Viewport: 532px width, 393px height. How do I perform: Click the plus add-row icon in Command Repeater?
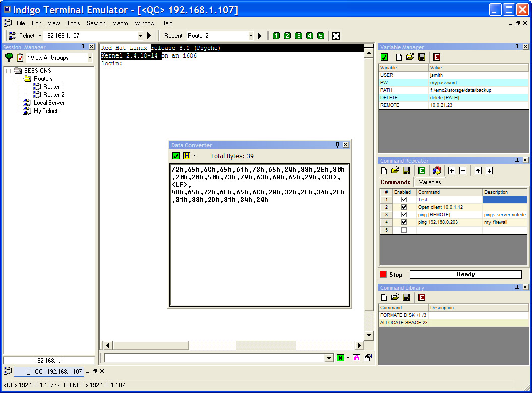(x=452, y=171)
